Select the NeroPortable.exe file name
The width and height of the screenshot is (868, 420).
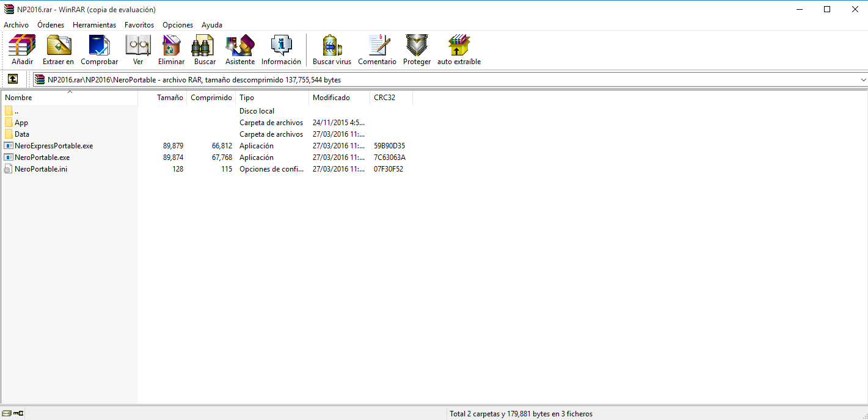coord(42,157)
